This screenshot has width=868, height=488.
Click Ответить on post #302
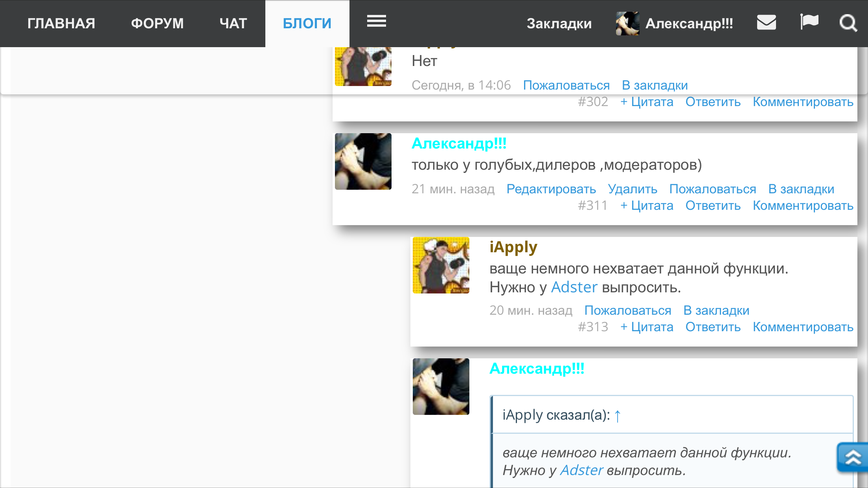[713, 102]
